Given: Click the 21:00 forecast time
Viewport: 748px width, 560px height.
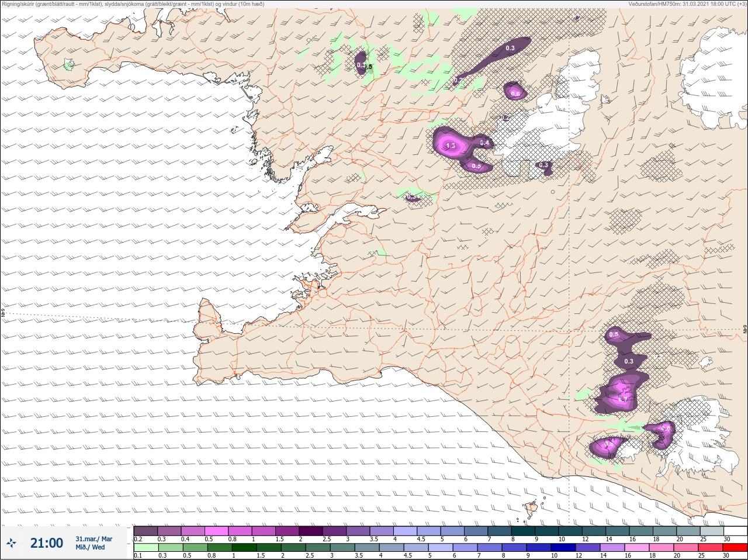Looking at the screenshot, I should 47,543.
